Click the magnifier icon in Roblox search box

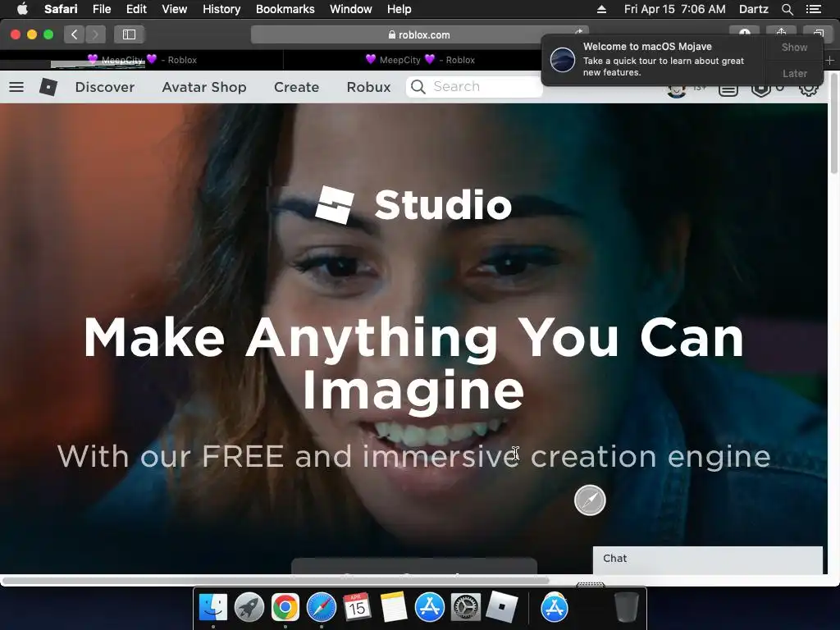tap(418, 87)
